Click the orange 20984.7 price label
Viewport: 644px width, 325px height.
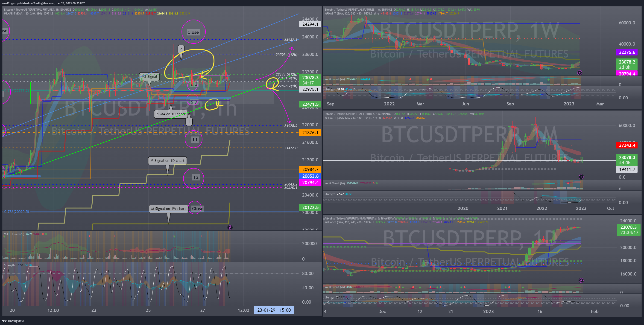[310, 169]
